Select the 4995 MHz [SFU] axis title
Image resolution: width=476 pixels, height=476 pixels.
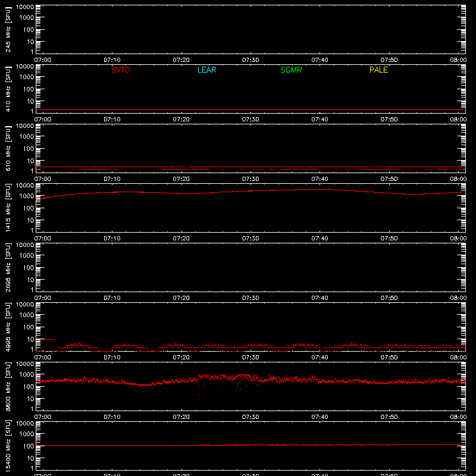pyautogui.click(x=8, y=327)
